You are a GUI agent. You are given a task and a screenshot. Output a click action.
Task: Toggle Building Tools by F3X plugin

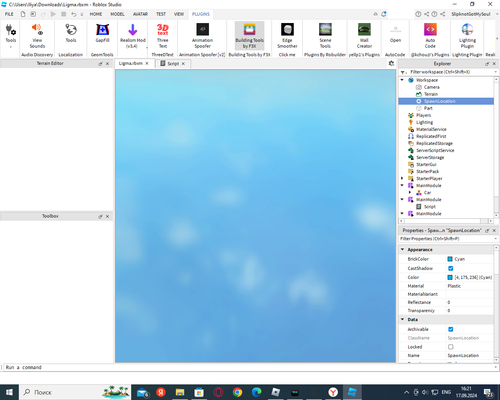(x=250, y=36)
